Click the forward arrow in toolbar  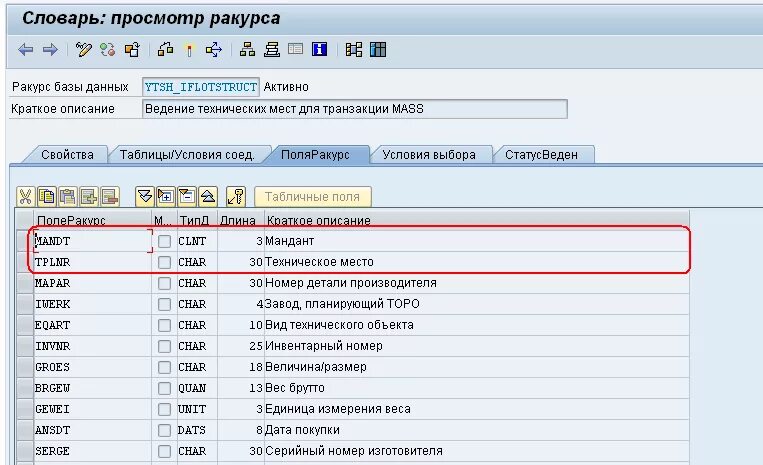tap(50, 50)
